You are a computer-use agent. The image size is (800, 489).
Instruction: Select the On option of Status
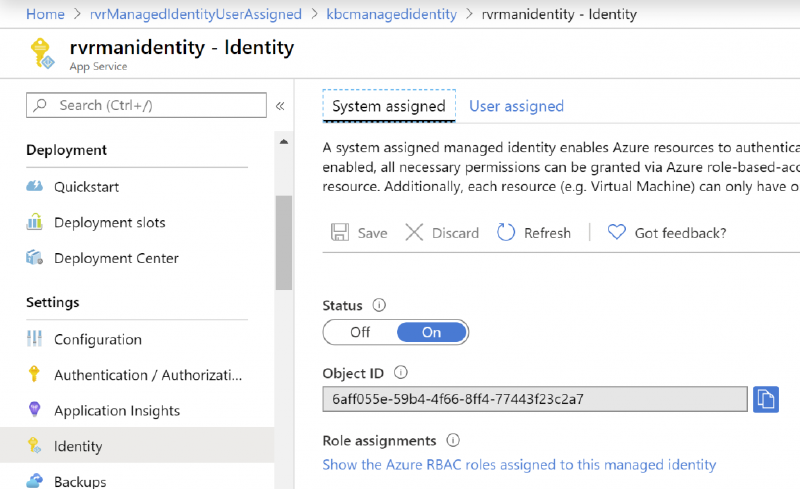[x=431, y=332]
